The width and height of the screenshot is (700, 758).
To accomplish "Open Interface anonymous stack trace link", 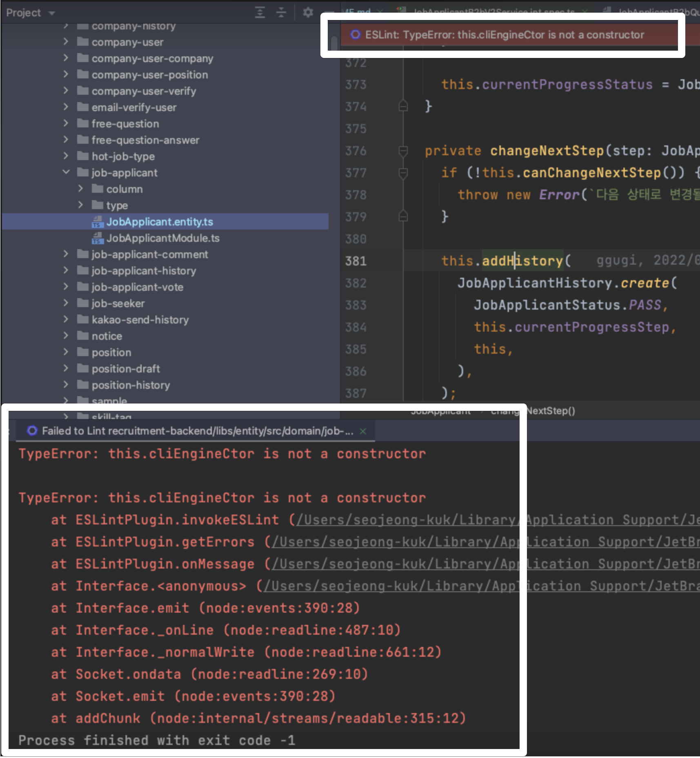I will 482,586.
